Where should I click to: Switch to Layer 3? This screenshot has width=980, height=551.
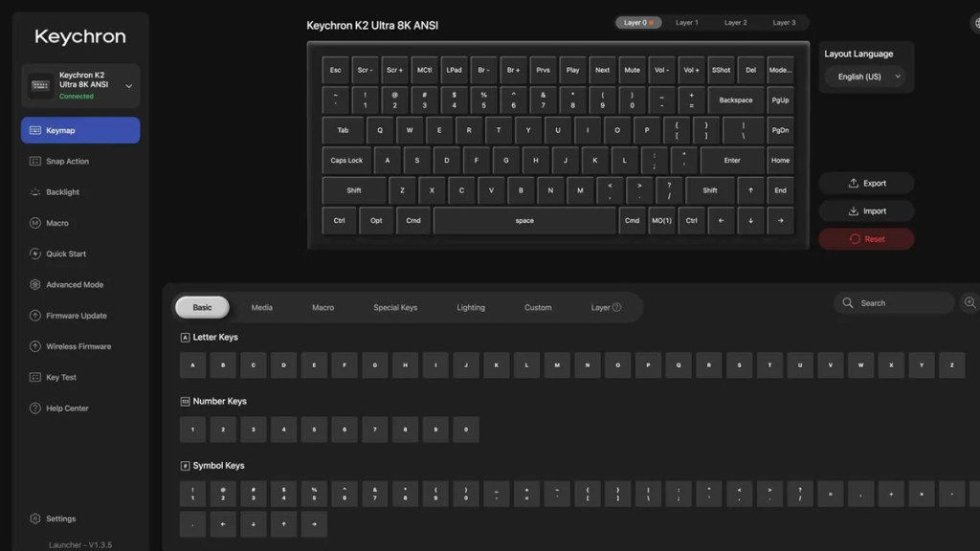pyautogui.click(x=784, y=23)
